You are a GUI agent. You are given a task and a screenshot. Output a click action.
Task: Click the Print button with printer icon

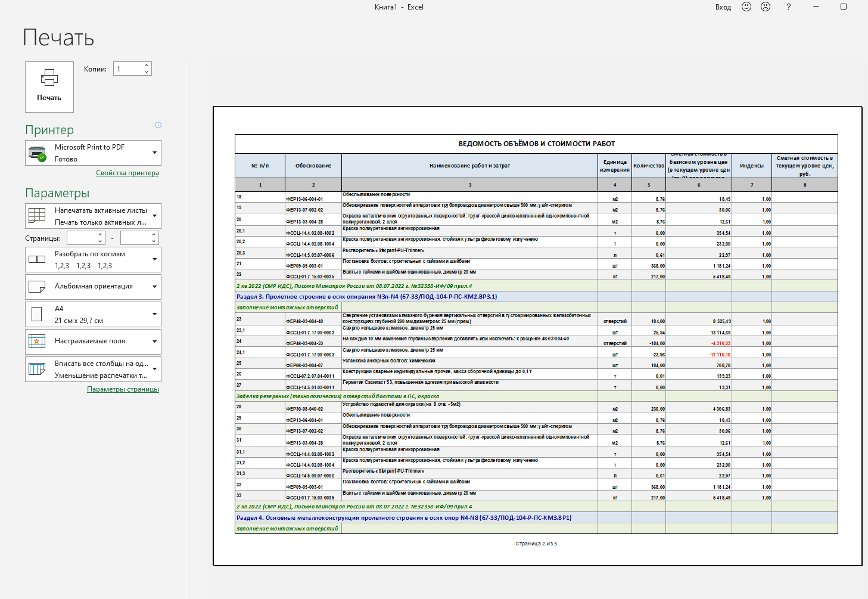point(49,86)
